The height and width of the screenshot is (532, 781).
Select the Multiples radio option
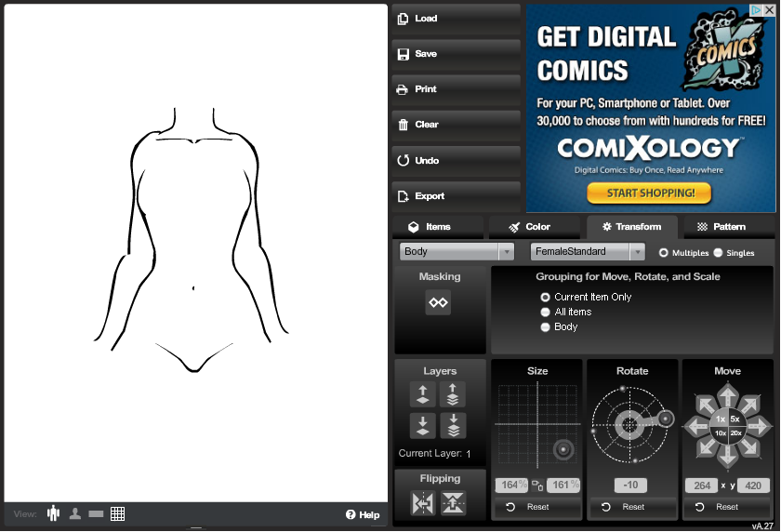coord(664,253)
